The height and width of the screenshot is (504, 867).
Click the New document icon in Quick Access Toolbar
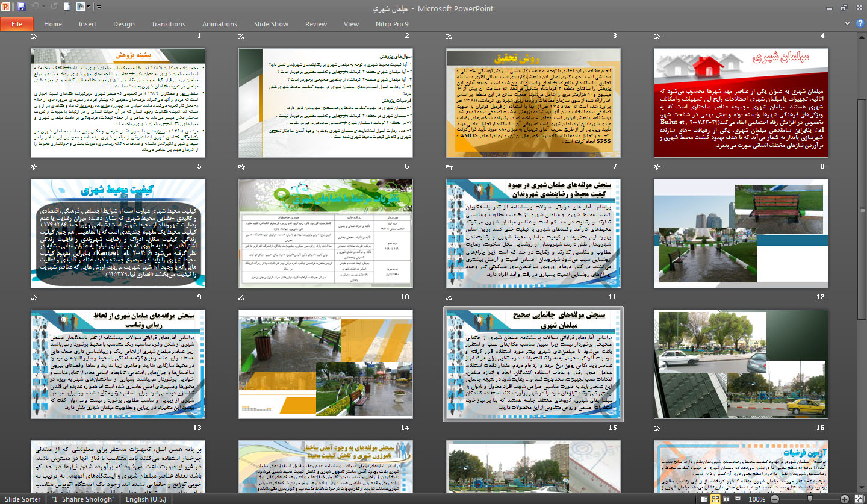(x=67, y=7)
